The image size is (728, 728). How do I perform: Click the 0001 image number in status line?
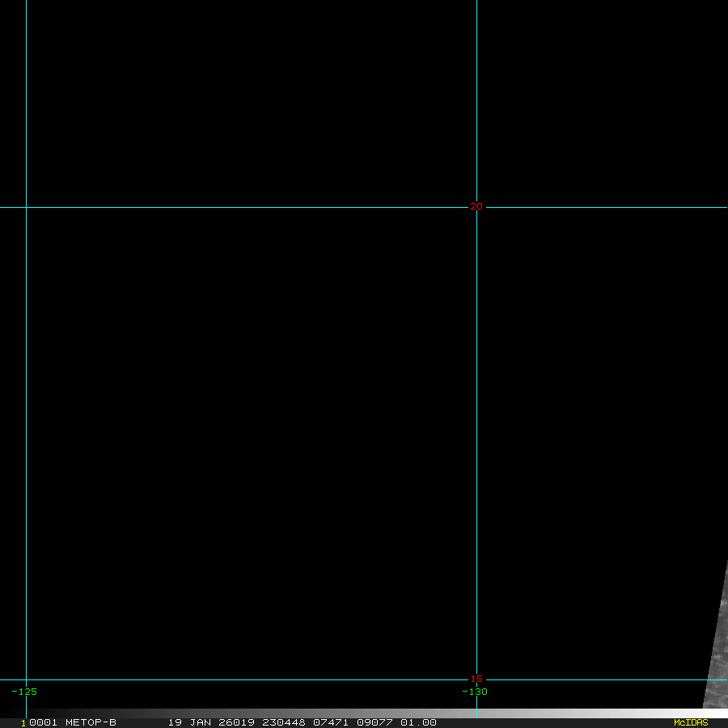pyautogui.click(x=43, y=722)
